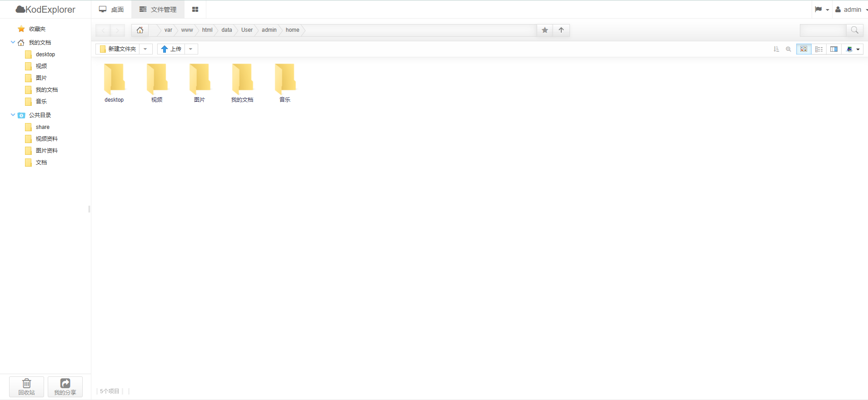The width and height of the screenshot is (868, 400).
Task: Open 回收站 recycle bin
Action: tap(27, 387)
